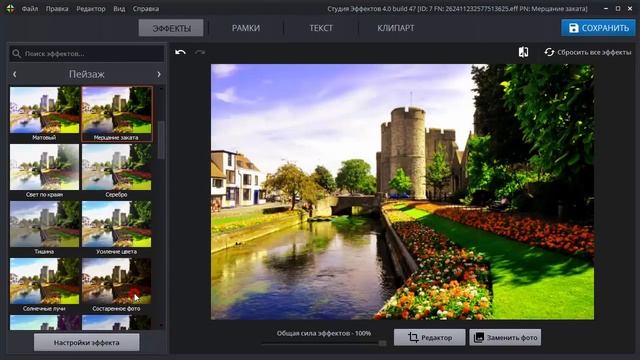Switch to the ТЕКСТ tab
Screen dimensions: 640x360
coord(321,28)
